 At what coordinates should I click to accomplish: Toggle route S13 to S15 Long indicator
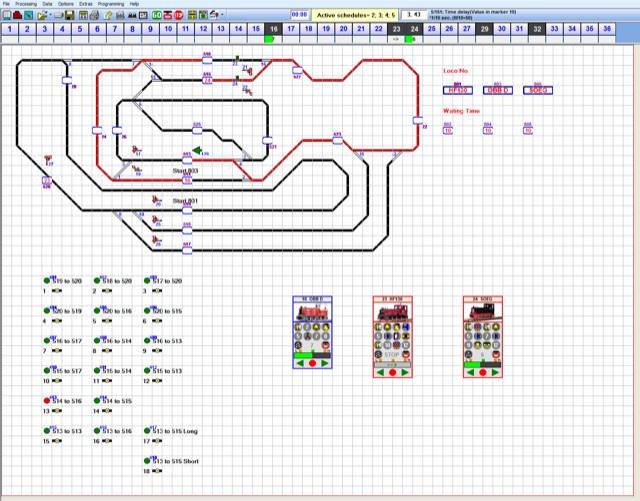click(149, 431)
